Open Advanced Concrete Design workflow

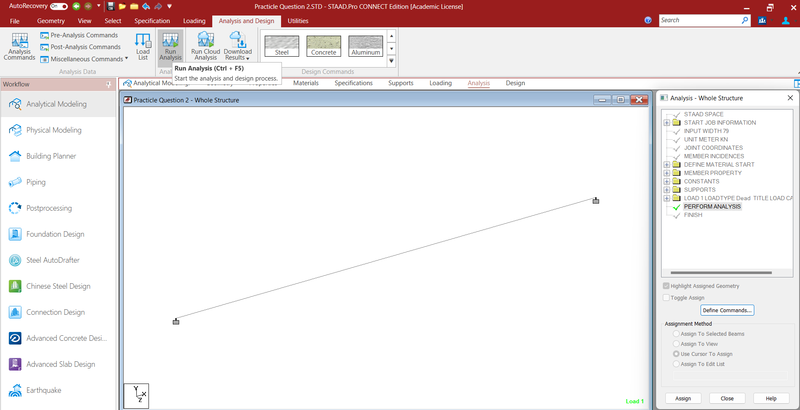pyautogui.click(x=58, y=338)
